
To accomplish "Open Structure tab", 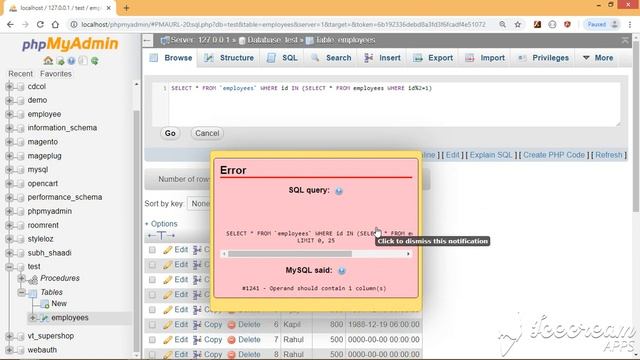I will pyautogui.click(x=229, y=58).
